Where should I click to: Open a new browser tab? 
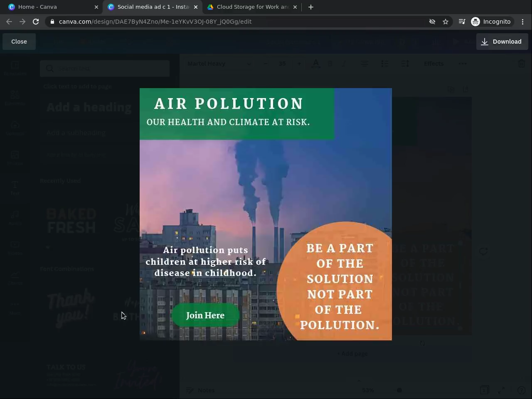[x=311, y=7]
